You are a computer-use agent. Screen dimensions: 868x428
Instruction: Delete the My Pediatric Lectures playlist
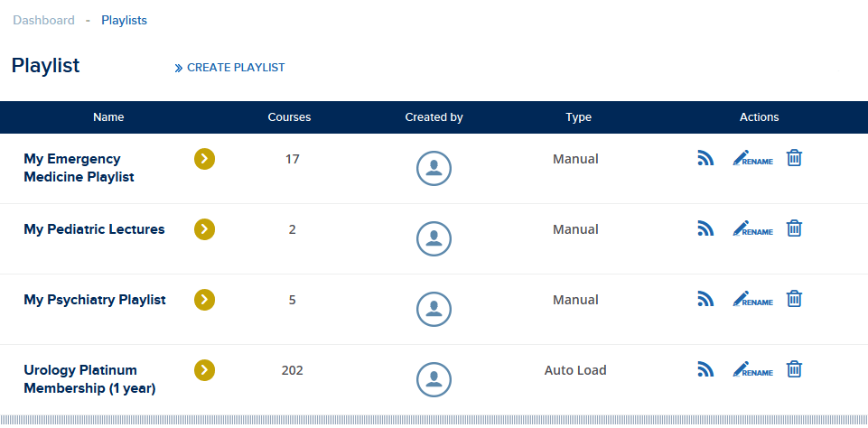[794, 228]
